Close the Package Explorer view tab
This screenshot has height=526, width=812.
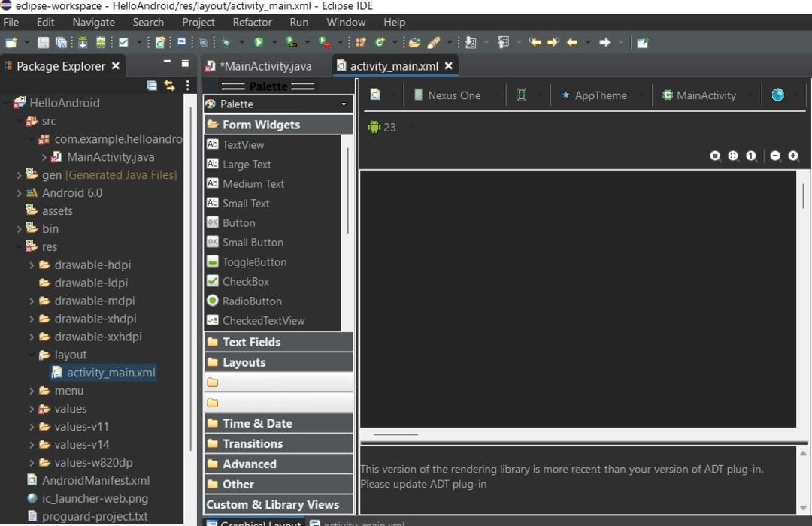[x=116, y=66]
